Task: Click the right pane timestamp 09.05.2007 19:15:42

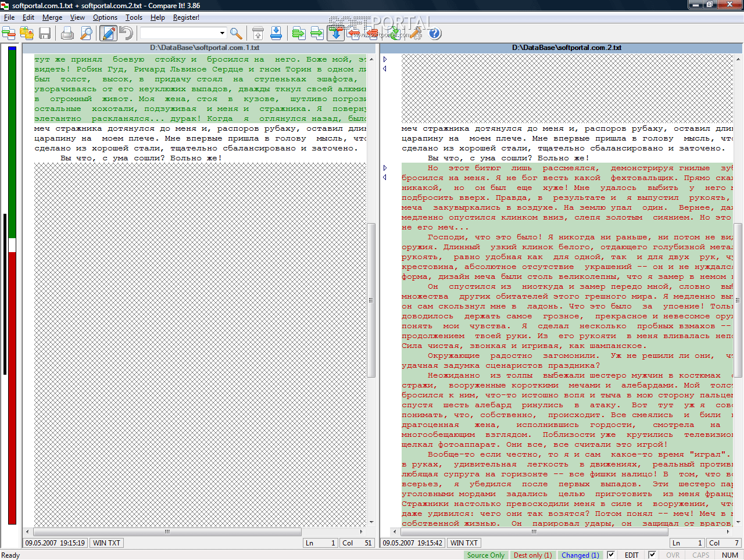Action: point(412,543)
